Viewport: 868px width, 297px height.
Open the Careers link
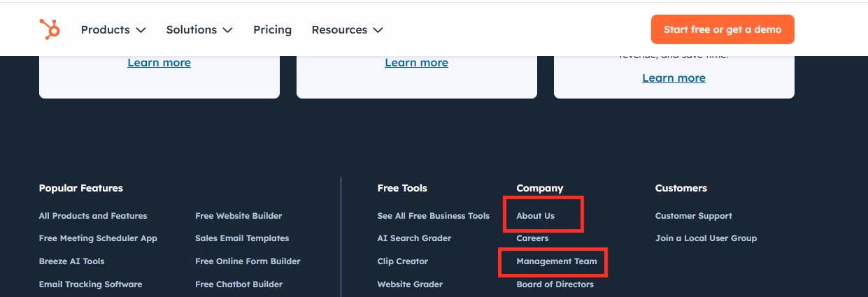pyautogui.click(x=533, y=238)
